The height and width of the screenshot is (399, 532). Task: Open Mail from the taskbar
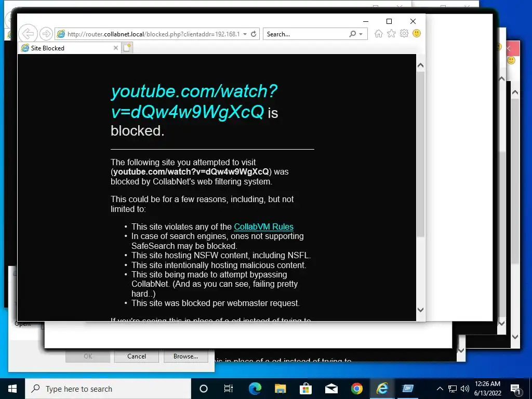(x=331, y=389)
